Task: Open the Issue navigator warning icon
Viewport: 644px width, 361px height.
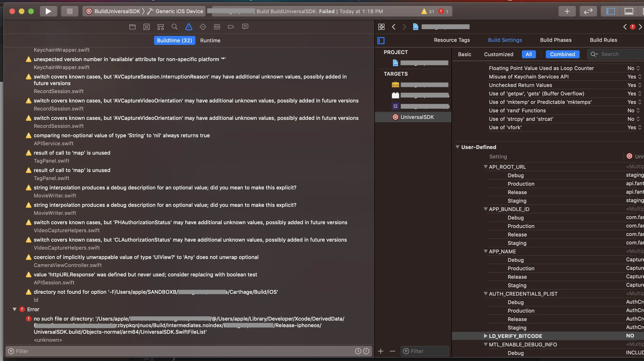Action: click(x=189, y=27)
